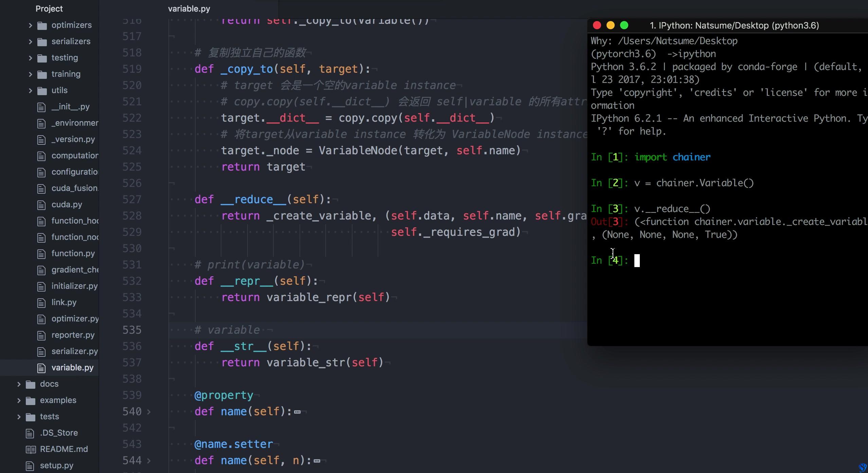The image size is (868, 473).
Task: Expand the examples folder chevron
Action: 19,400
